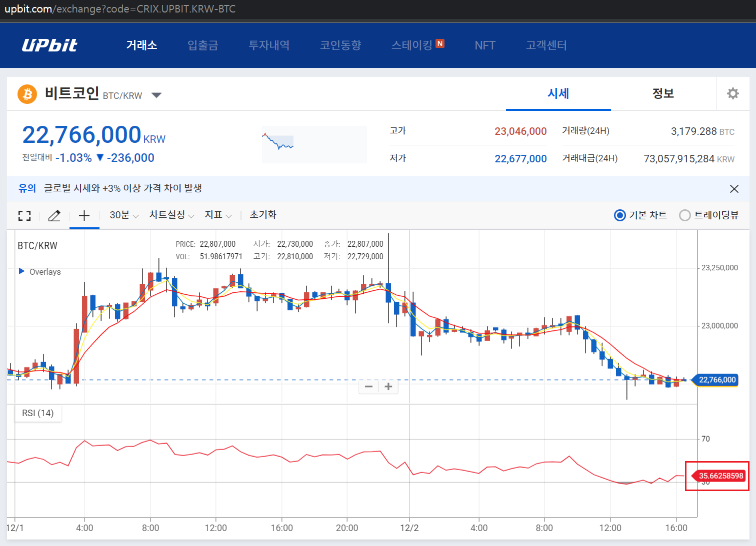Click the RSI (14) indicator label
756x546 pixels.
point(38,413)
